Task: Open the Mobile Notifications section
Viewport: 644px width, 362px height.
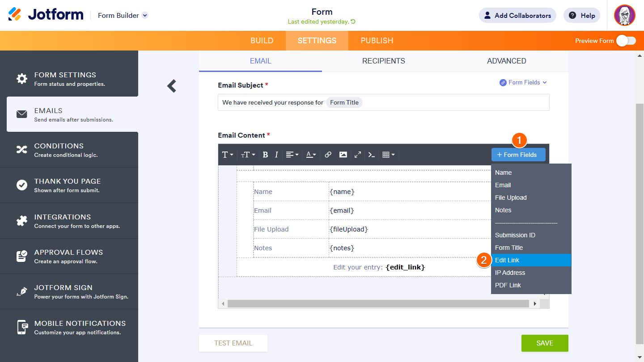Action: (69, 327)
